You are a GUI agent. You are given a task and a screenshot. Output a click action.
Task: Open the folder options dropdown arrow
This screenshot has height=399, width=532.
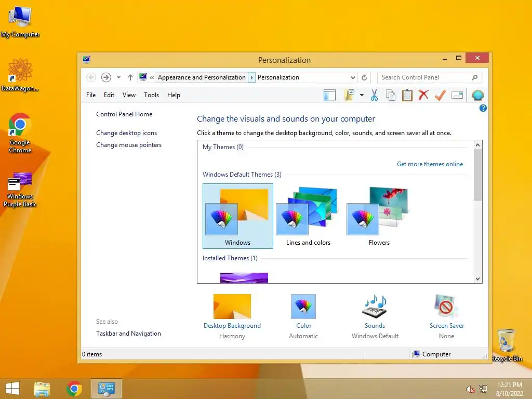click(362, 96)
